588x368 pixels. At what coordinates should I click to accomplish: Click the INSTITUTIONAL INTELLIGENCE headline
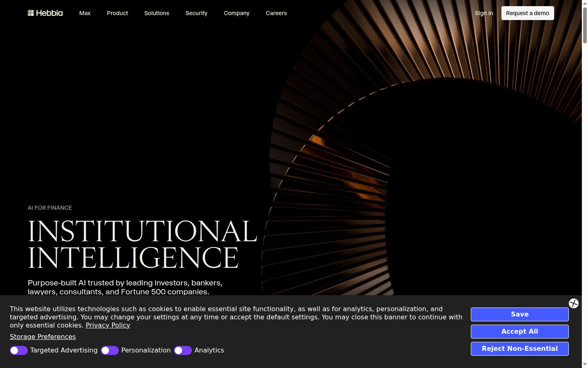[143, 245]
